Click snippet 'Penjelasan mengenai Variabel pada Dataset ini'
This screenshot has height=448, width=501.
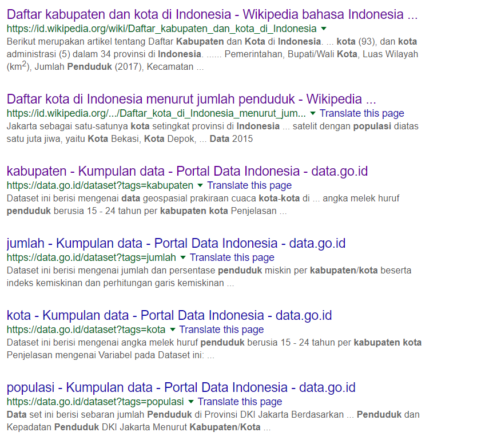pyautogui.click(x=105, y=355)
